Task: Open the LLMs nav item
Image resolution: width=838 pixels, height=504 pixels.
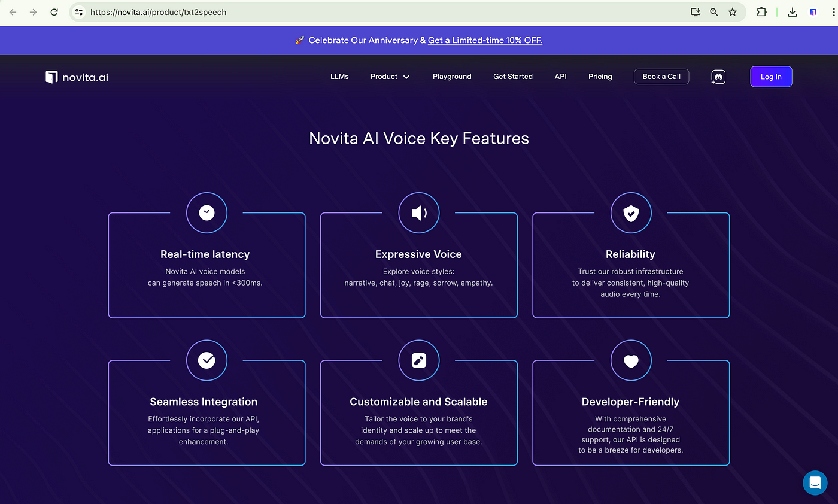Action: tap(339, 77)
